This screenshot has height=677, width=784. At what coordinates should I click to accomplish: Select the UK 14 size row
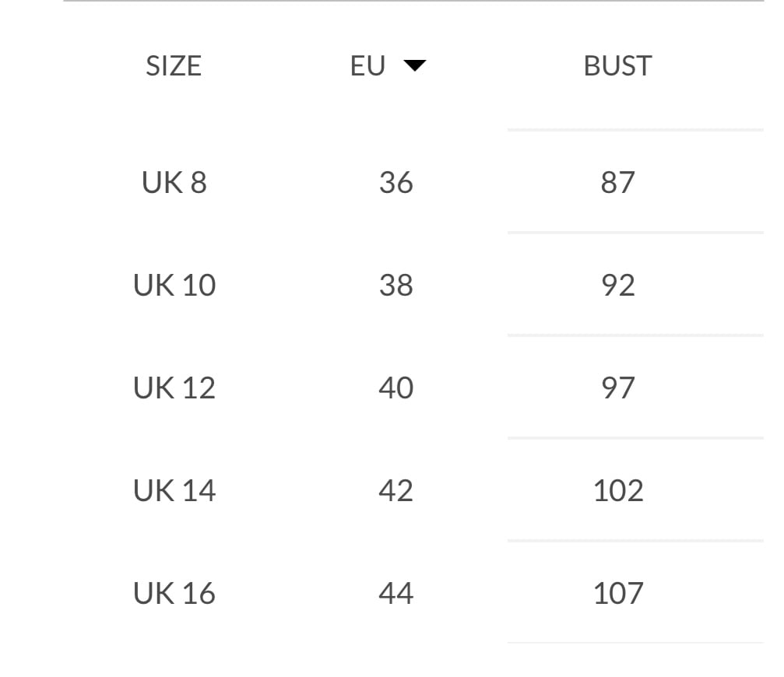click(174, 491)
